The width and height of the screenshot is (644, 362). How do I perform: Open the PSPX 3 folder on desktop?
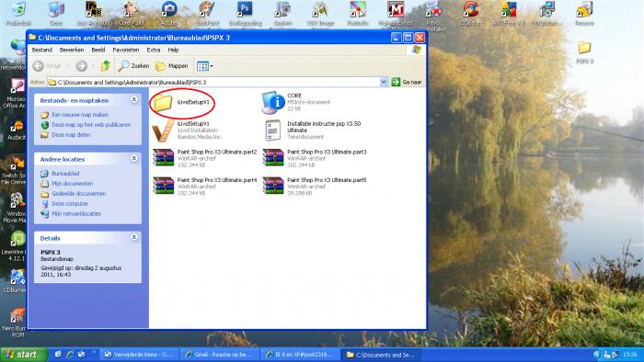tap(584, 52)
